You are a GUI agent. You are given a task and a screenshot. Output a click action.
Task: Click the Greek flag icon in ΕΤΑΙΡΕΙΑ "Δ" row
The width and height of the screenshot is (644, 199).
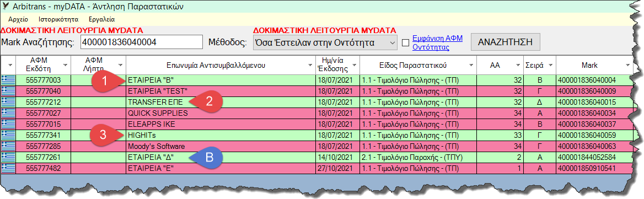point(8,157)
